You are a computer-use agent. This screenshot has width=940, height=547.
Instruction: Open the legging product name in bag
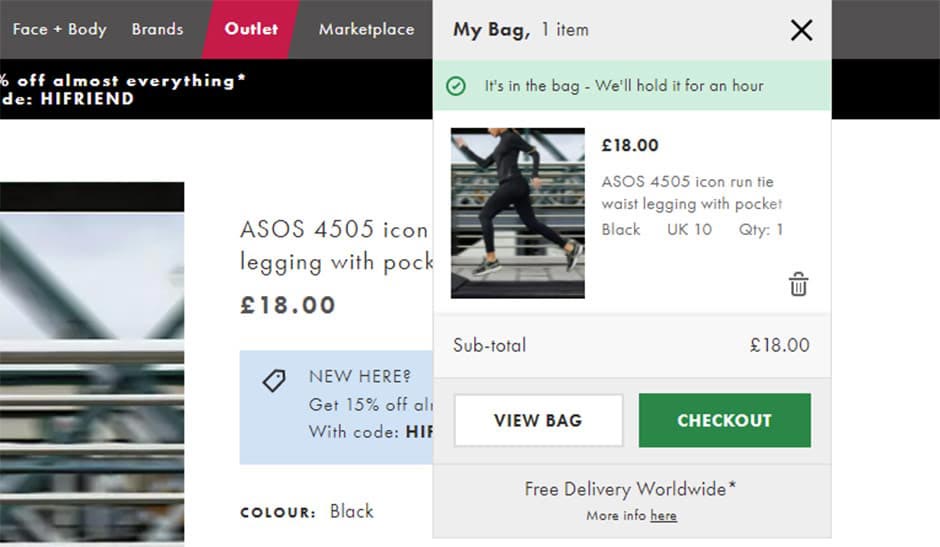pos(690,193)
